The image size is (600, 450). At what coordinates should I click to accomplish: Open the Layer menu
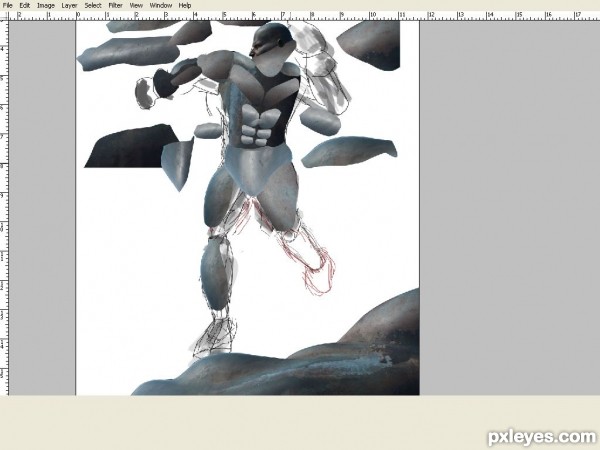coord(69,5)
